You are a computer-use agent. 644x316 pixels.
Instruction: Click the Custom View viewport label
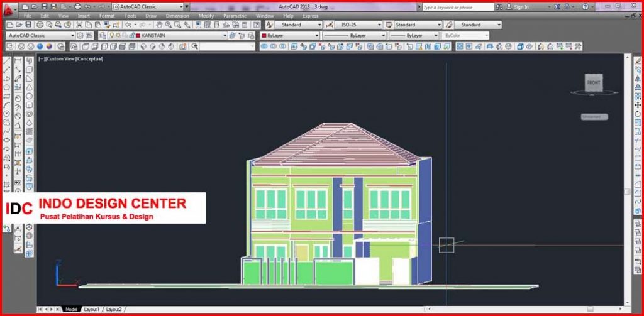60,58
